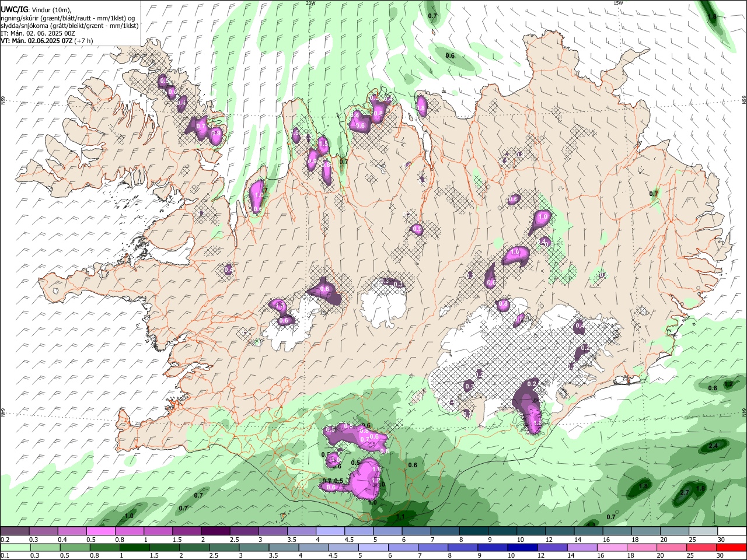Pick the white 30 snow legend swatch
Image resolution: width=747 pixels, height=560 pixels.
pos(732,531)
